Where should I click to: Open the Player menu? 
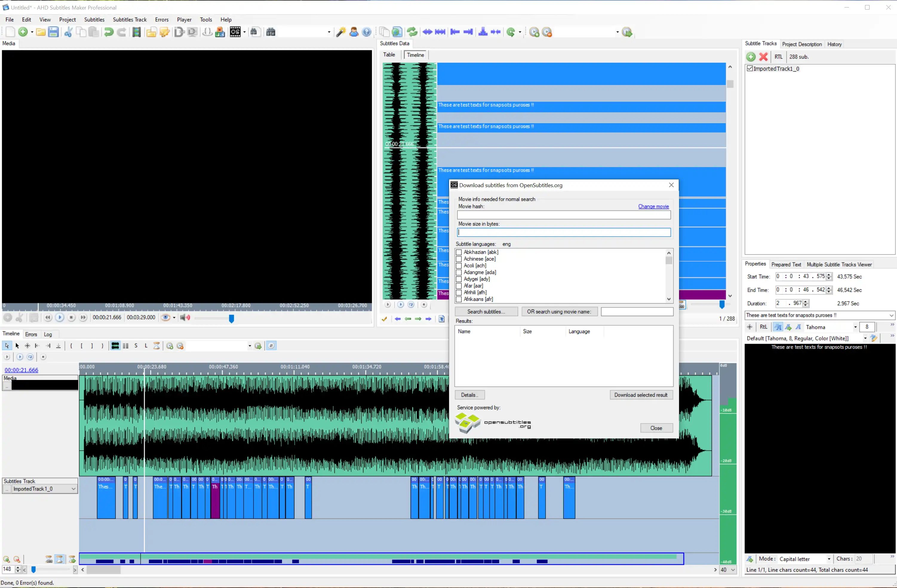coord(184,20)
